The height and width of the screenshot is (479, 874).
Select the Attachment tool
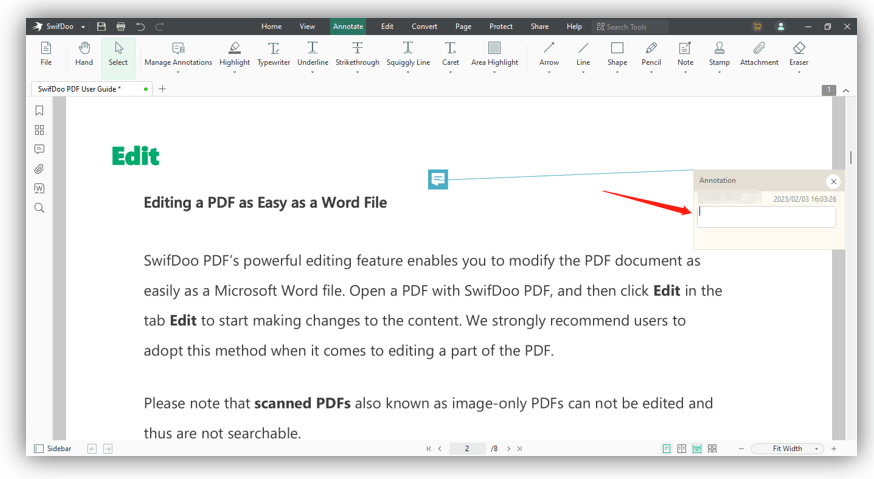(759, 54)
